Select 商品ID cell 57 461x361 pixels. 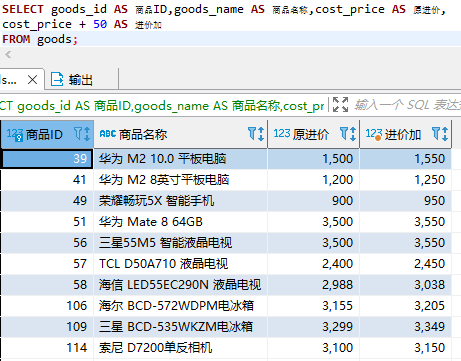point(47,264)
